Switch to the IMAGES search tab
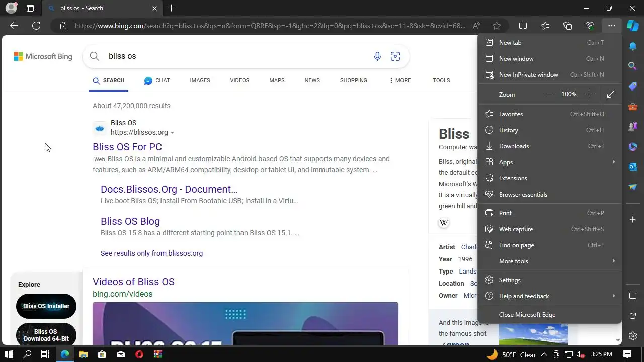The width and height of the screenshot is (644, 362). click(x=200, y=80)
